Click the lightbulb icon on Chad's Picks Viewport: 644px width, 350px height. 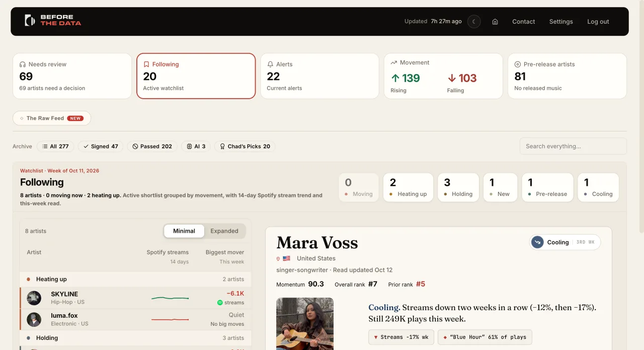pyautogui.click(x=223, y=147)
